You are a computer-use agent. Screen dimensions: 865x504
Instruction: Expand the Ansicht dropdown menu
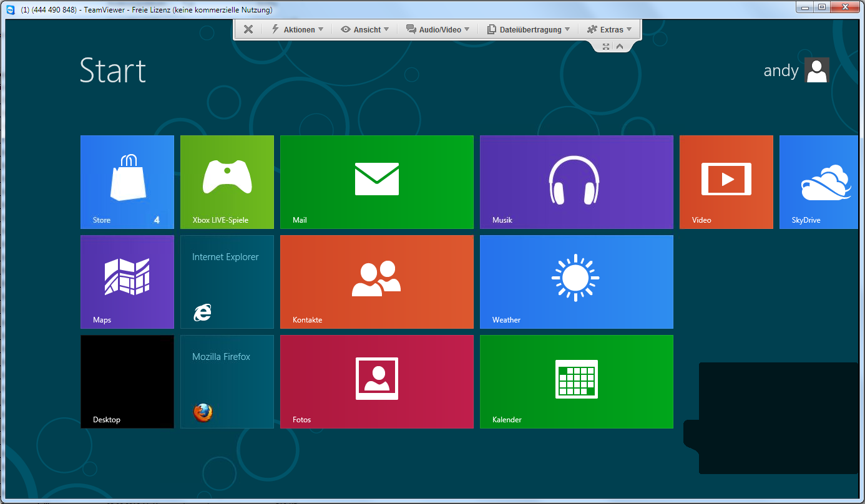(x=365, y=29)
